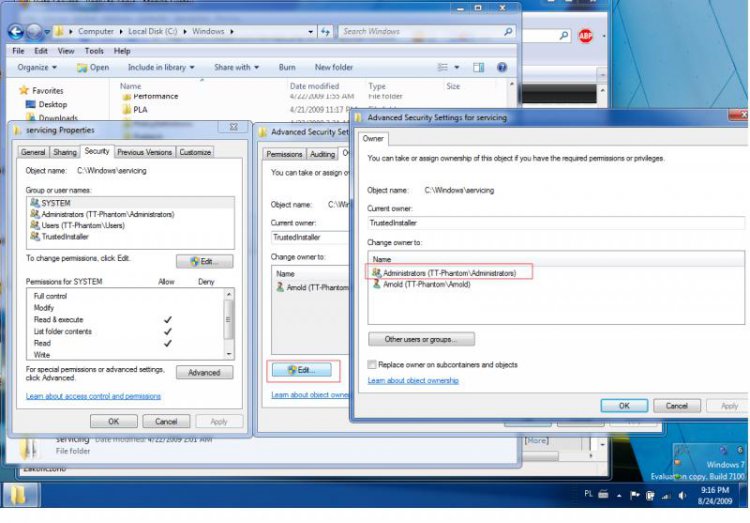This screenshot has height=523, width=750.
Task: Switch to the Auditing tab
Action: pos(322,154)
